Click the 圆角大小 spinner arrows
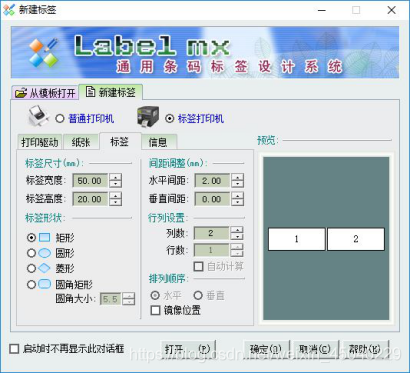 point(129,299)
